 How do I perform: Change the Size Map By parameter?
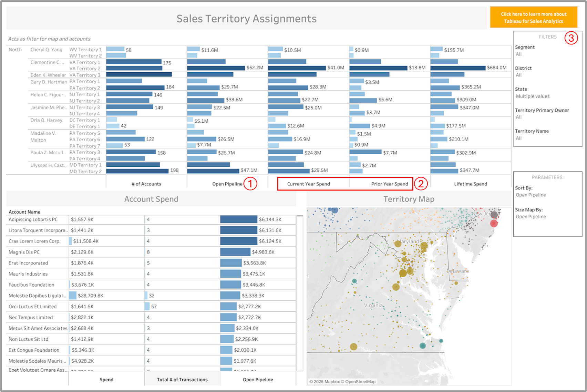tap(547, 217)
